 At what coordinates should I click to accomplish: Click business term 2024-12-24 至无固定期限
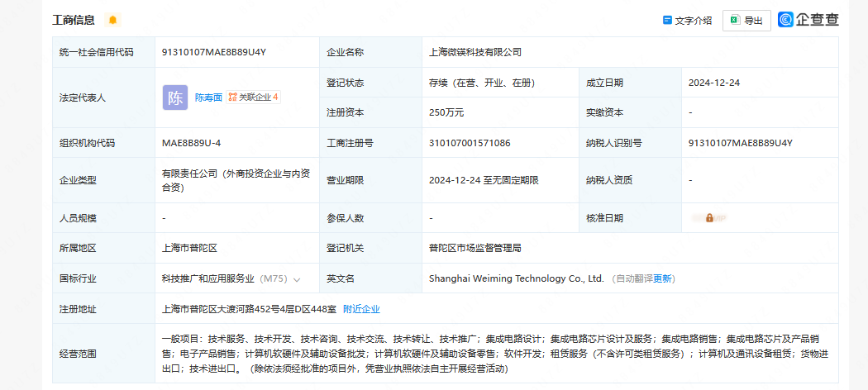click(484, 180)
